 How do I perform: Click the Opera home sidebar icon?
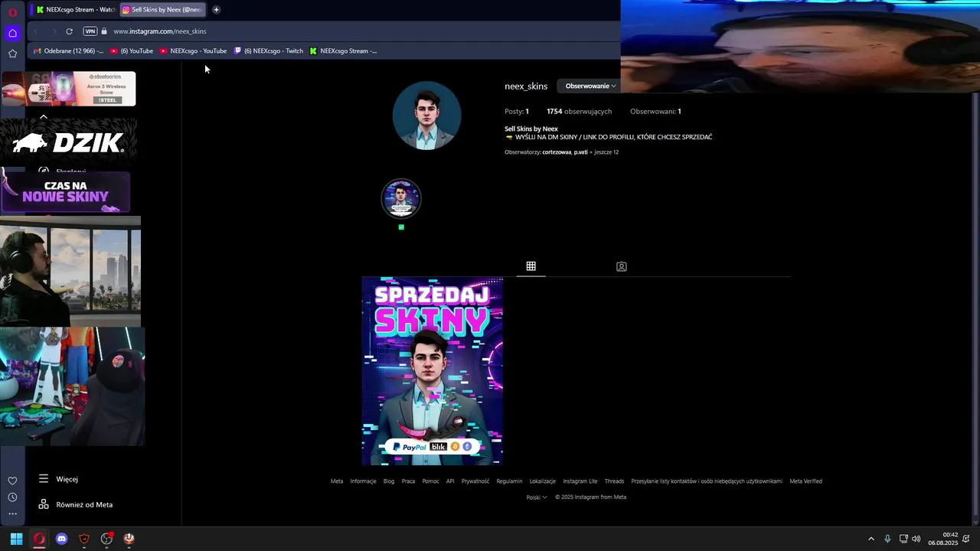tap(12, 33)
